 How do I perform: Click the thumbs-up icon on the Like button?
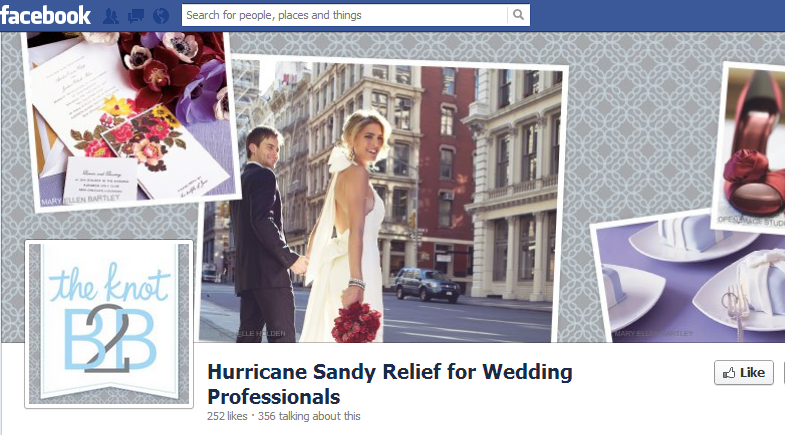pos(729,372)
